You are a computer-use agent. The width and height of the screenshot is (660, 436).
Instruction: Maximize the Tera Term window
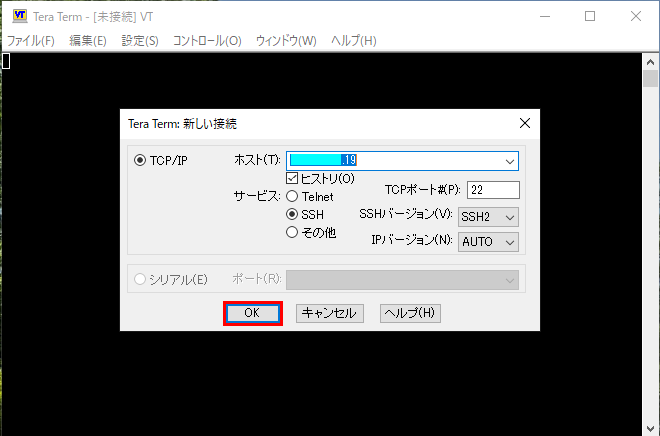[590, 16]
